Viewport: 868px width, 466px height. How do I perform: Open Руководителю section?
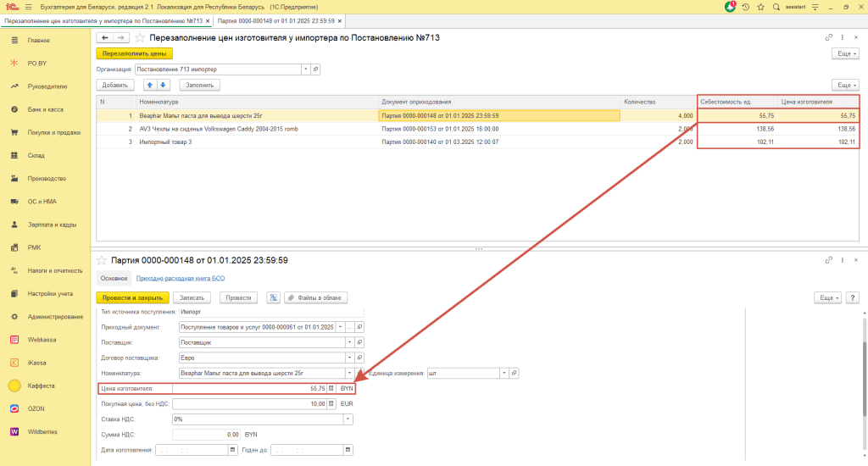click(47, 86)
